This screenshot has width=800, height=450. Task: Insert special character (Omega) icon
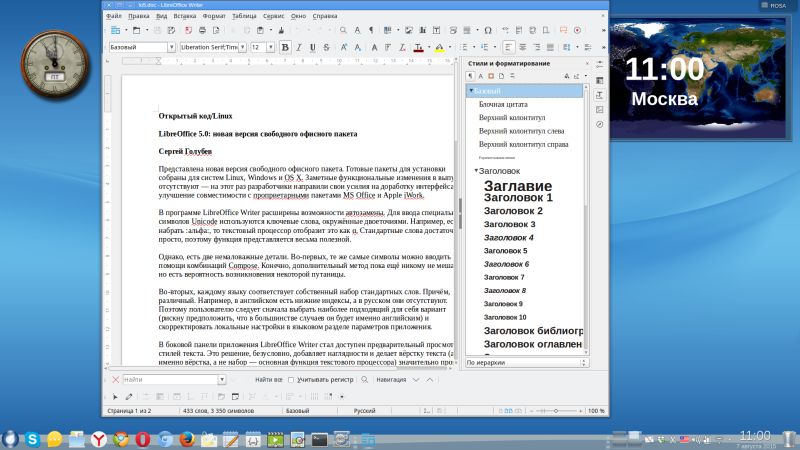pyautogui.click(x=488, y=31)
